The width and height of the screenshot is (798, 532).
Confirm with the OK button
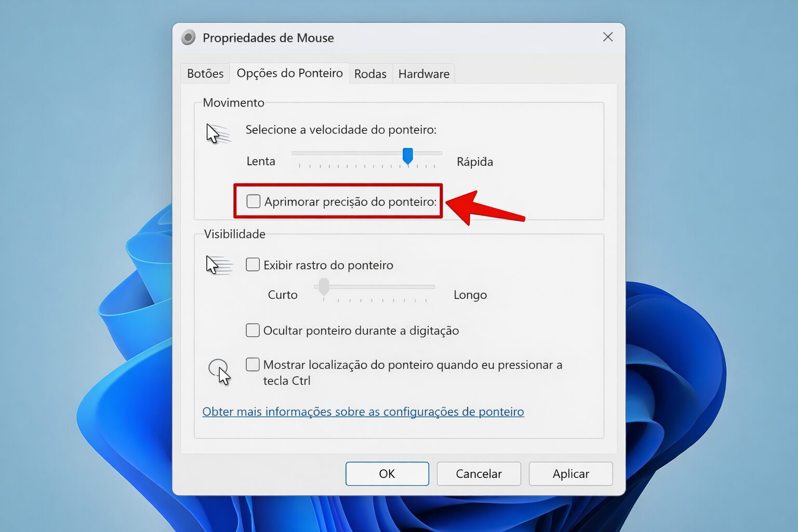click(x=387, y=473)
